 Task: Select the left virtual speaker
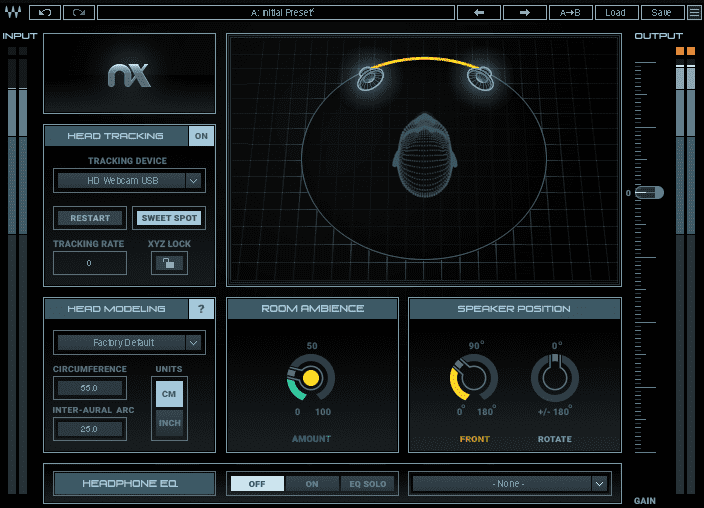(x=370, y=78)
